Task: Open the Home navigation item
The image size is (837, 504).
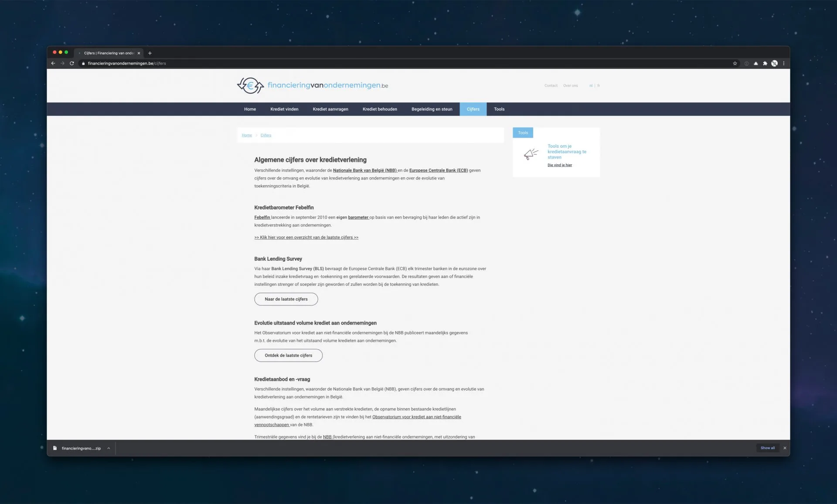Action: (x=250, y=109)
